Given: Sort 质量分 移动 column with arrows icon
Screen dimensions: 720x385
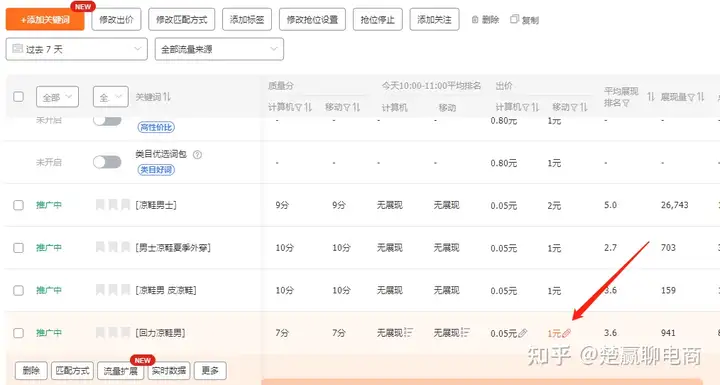Looking at the screenshot, I should tap(356, 108).
